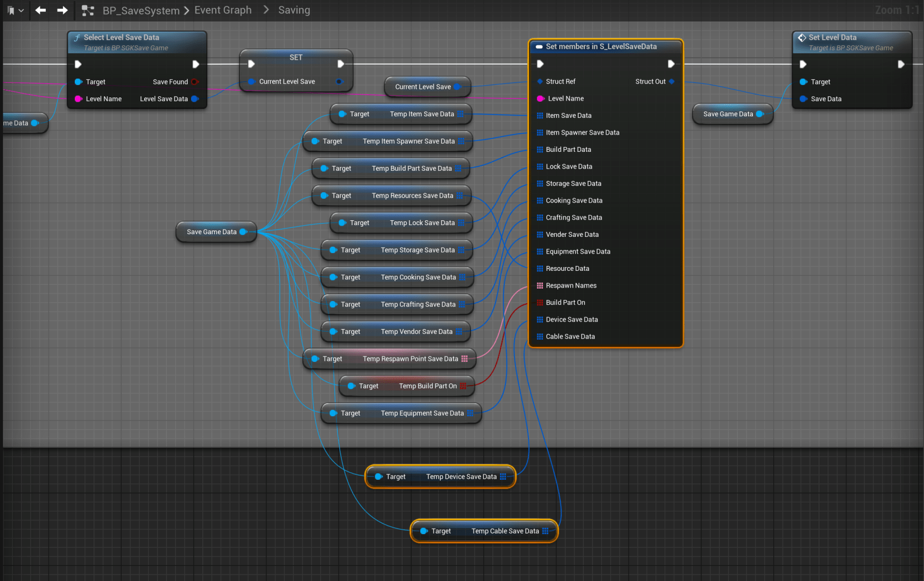Select the Temp Cable Save Data node

(x=484, y=531)
